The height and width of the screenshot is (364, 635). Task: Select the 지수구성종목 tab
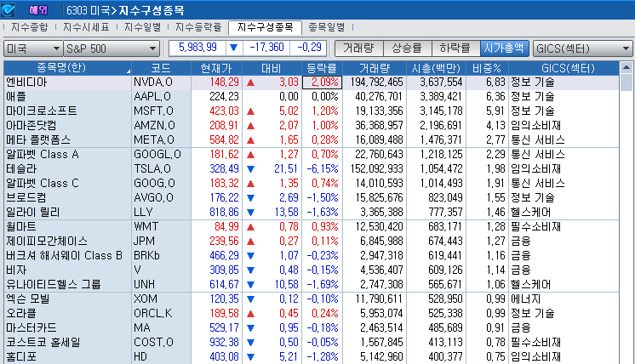click(266, 27)
